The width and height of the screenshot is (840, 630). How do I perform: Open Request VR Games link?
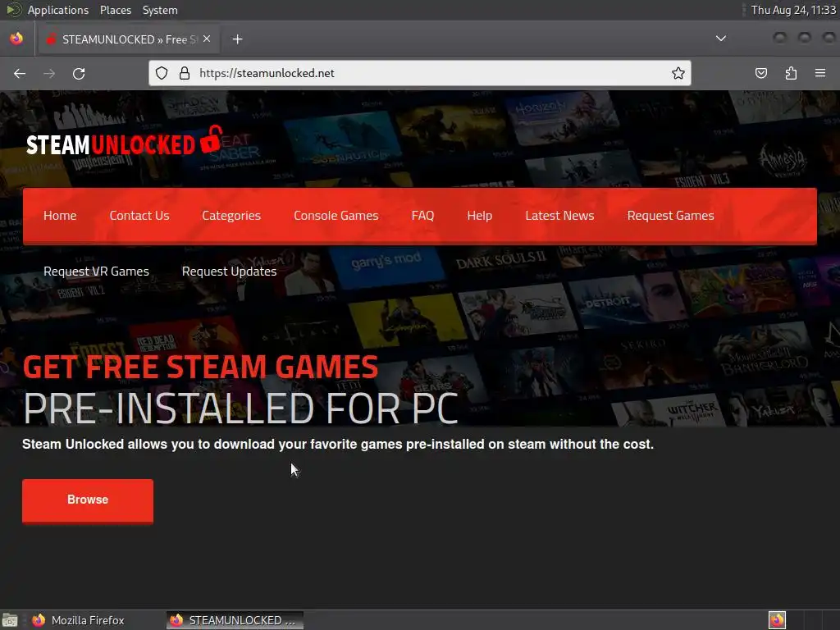(97, 271)
